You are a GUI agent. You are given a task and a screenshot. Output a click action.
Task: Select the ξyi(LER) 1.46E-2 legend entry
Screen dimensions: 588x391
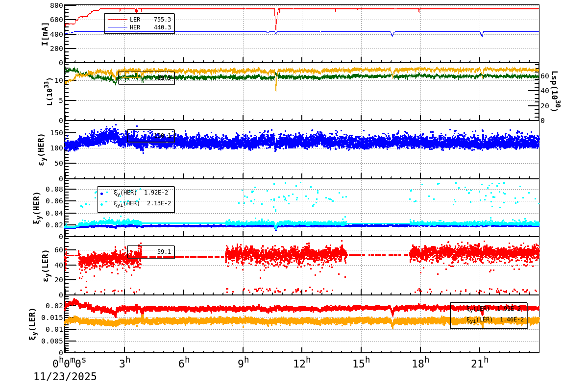click(x=495, y=319)
